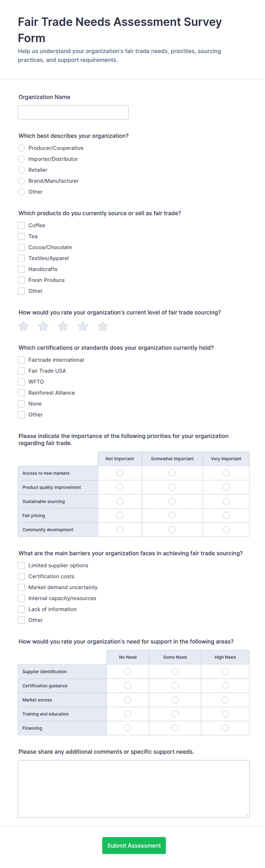Select Brand/Manufacturer as organization type
The image size is (265, 868).
point(21,181)
